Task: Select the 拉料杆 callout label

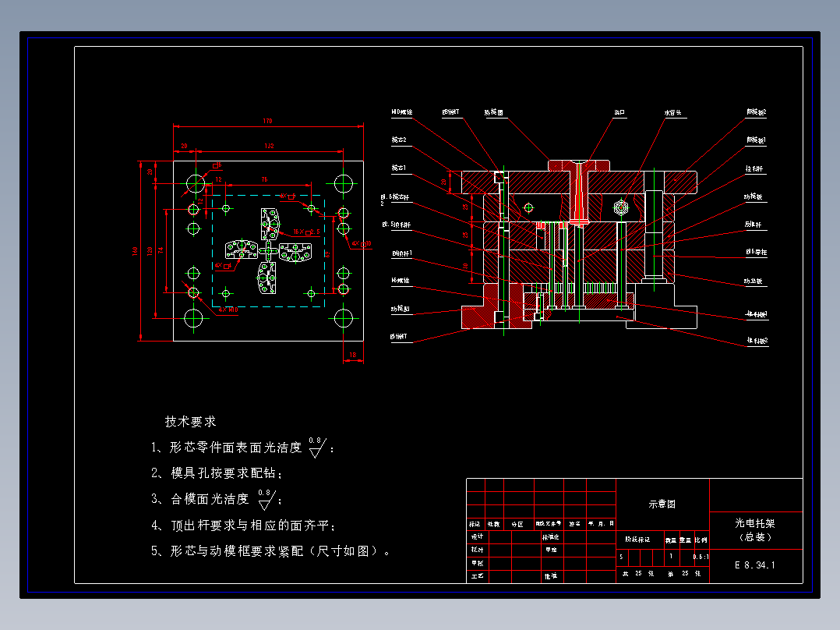Action: point(754,168)
